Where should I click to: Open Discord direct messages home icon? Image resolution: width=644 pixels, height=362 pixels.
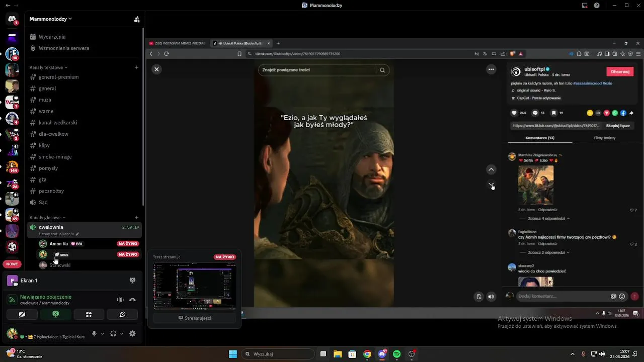(12, 20)
